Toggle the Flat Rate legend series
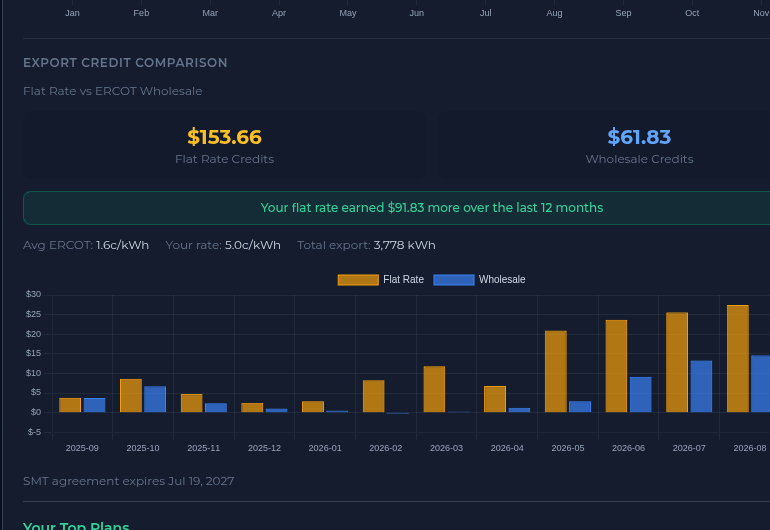Image resolution: width=770 pixels, height=530 pixels. [x=381, y=279]
